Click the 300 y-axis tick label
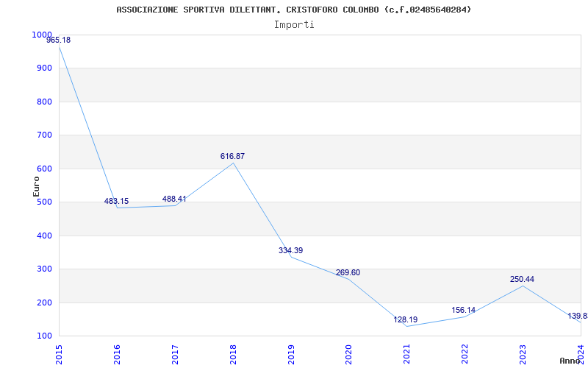The width and height of the screenshot is (588, 368). (x=45, y=269)
